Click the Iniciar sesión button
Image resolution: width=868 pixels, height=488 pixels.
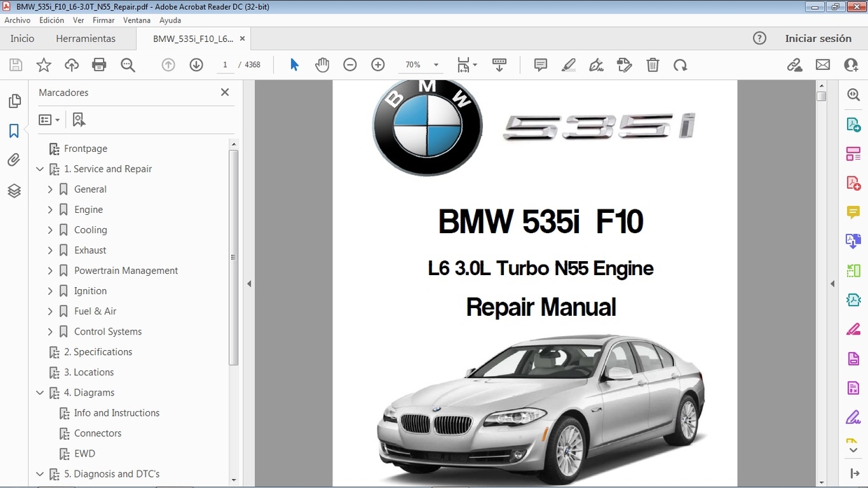coord(819,39)
